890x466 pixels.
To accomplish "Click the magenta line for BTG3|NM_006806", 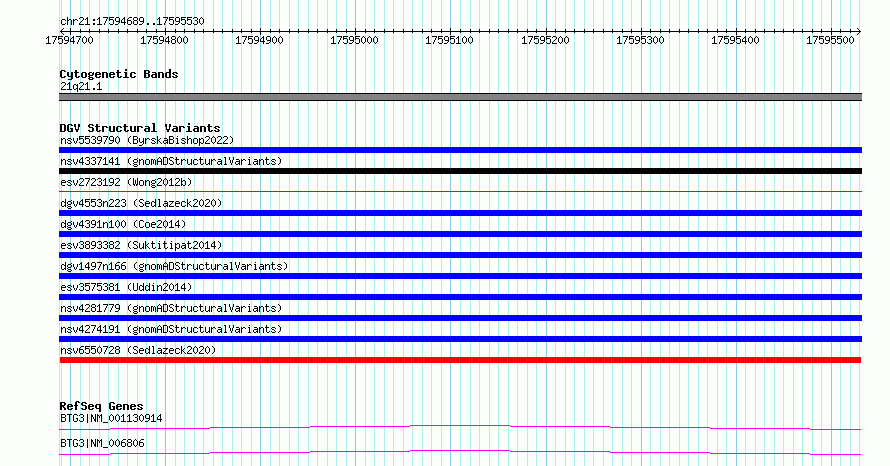I will (460, 452).
